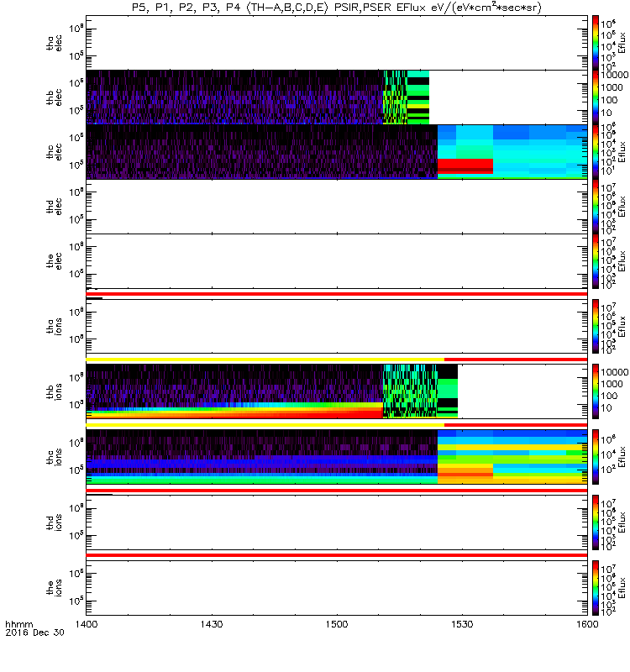Click the plot title mentioning PSIR,PSER EFlux
The image size is (630, 672).
pos(337,8)
